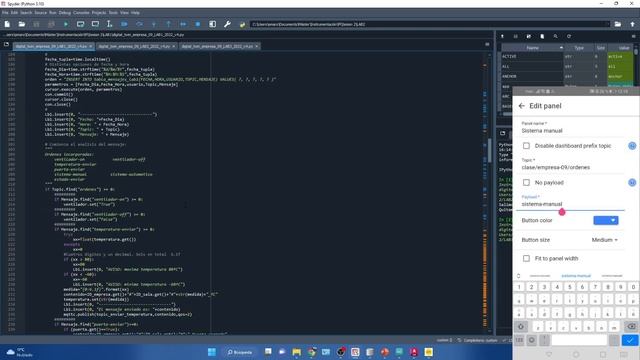
Task: Click the blue Button color swatch
Action: click(x=606, y=220)
